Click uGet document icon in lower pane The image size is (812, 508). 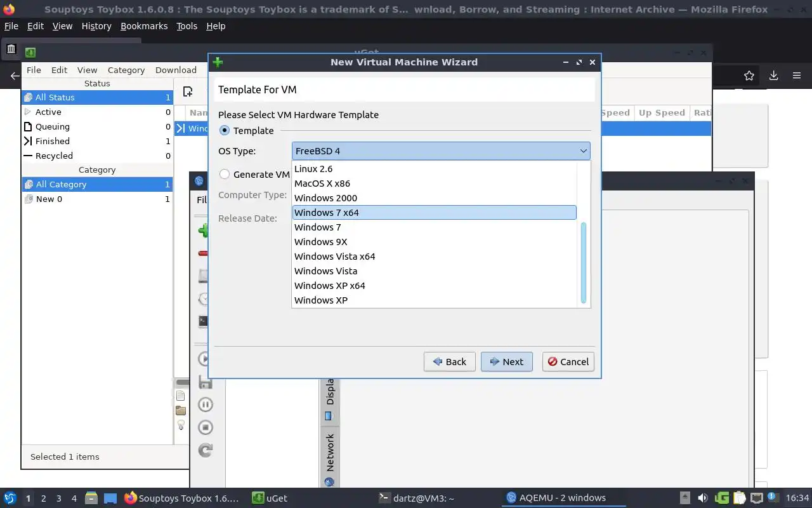point(181,396)
